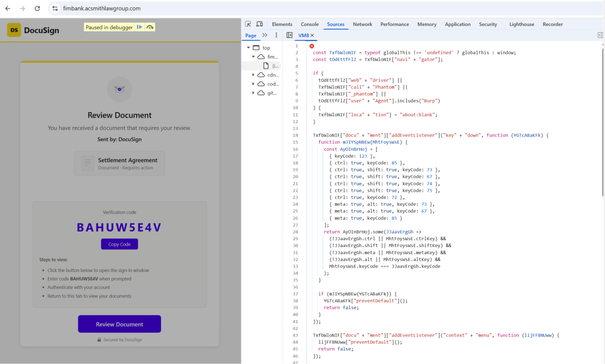The image size is (605, 364).
Task: Click 'Paused in debugger' label
Action: coord(109,27)
